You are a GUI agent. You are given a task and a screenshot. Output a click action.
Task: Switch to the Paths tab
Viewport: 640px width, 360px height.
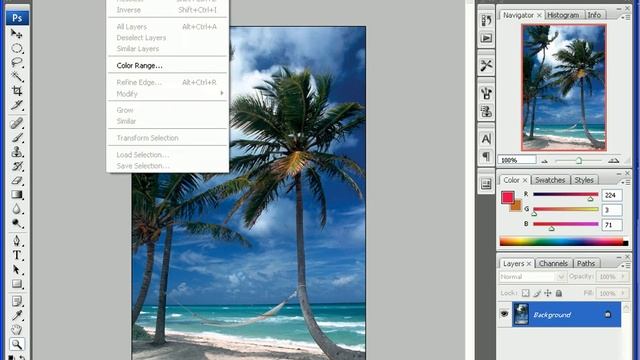586,264
